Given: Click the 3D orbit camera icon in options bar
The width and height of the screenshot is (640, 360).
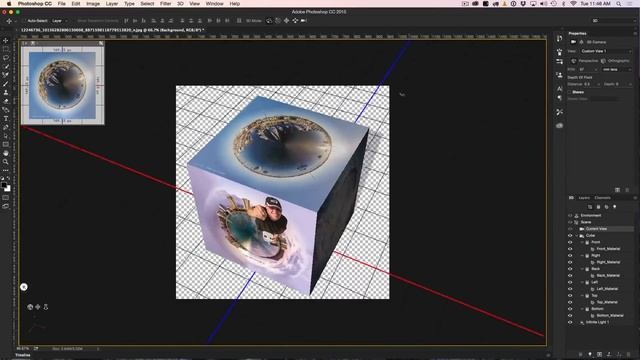Looking at the screenshot, I should (x=269, y=20).
